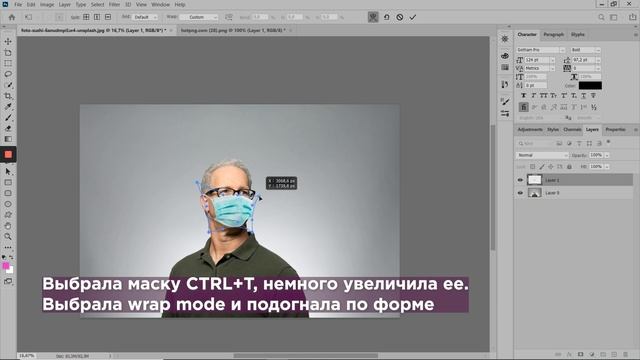Select the Crop tool
This screenshot has height=360, width=640.
tap(8, 96)
